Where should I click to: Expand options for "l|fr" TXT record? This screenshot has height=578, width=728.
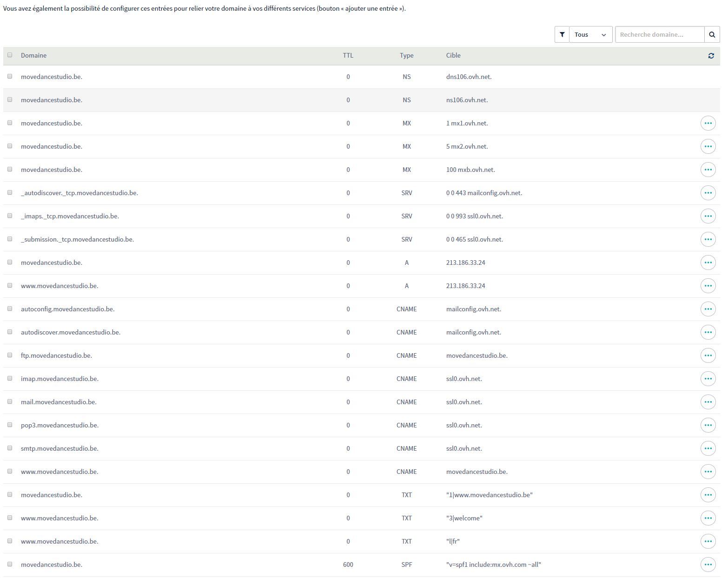[x=708, y=541]
